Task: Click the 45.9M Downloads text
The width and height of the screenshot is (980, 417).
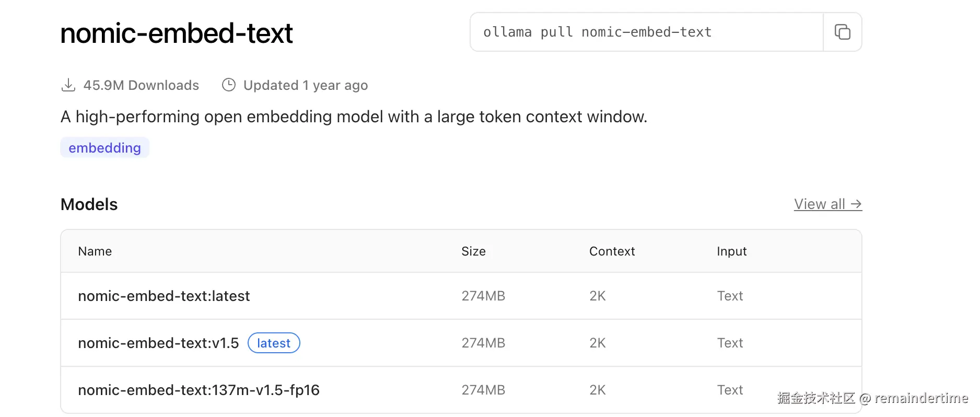Action: (x=141, y=85)
